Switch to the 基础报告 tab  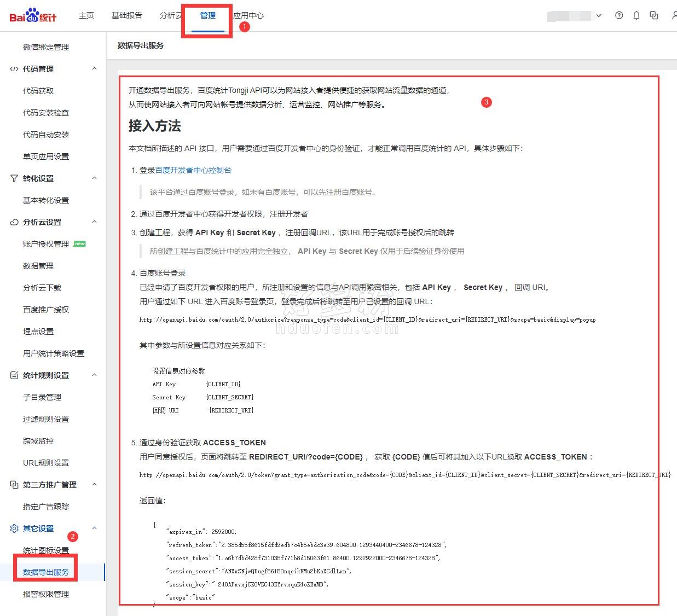click(126, 15)
